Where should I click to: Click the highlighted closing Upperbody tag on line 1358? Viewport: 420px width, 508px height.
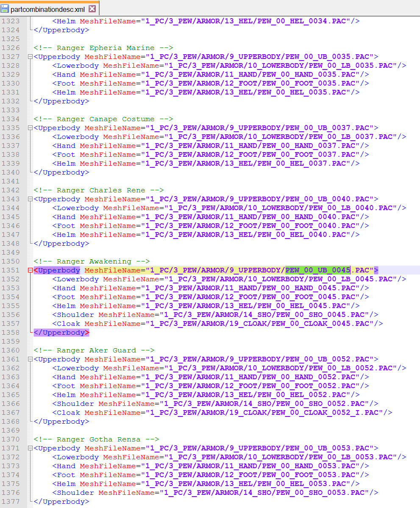pyautogui.click(x=61, y=333)
